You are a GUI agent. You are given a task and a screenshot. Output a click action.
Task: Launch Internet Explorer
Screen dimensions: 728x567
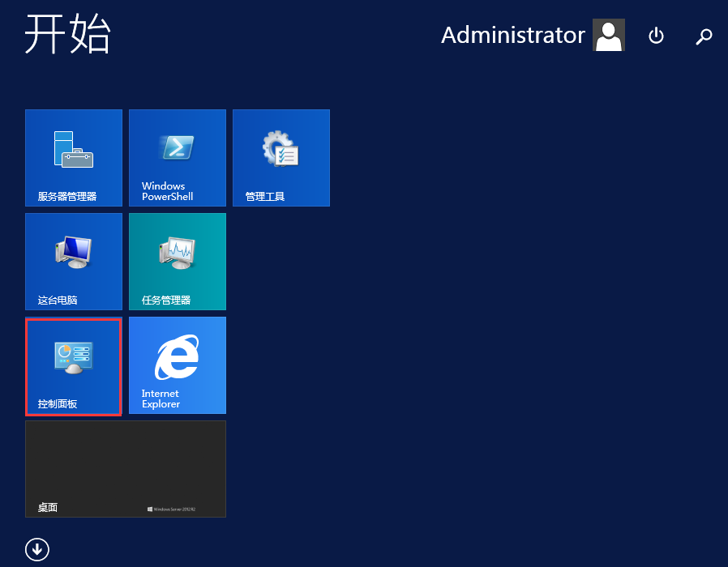177,364
